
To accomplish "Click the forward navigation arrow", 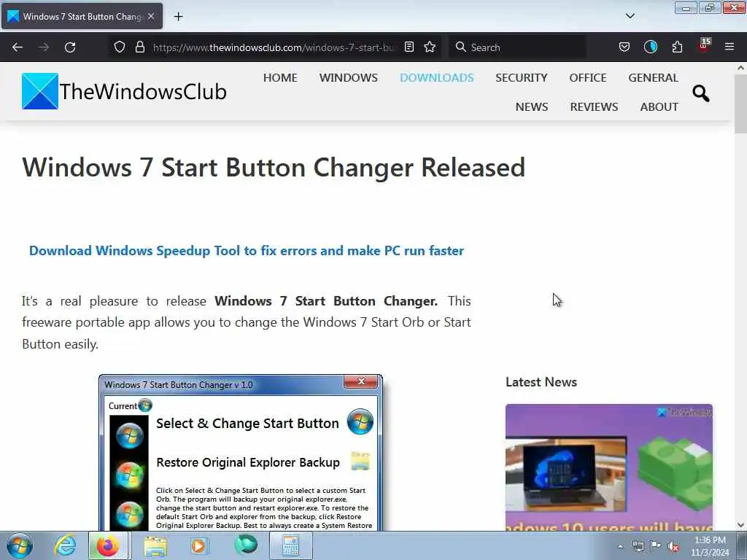I will tap(44, 47).
